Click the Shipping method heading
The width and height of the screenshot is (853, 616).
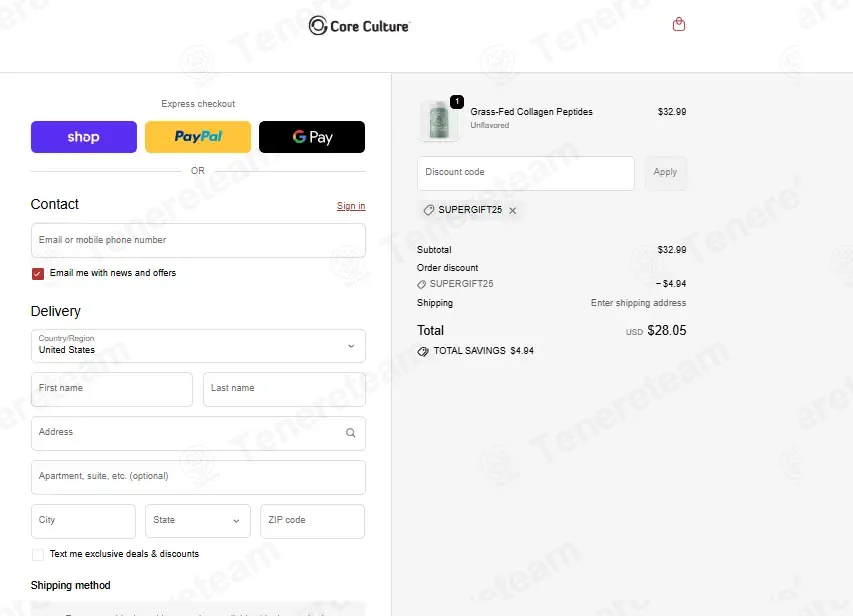click(70, 585)
